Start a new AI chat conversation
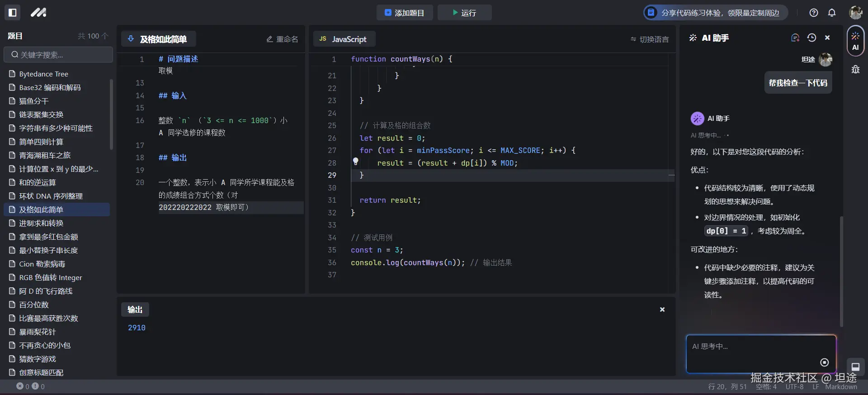Image resolution: width=868 pixels, height=395 pixels. [x=795, y=38]
